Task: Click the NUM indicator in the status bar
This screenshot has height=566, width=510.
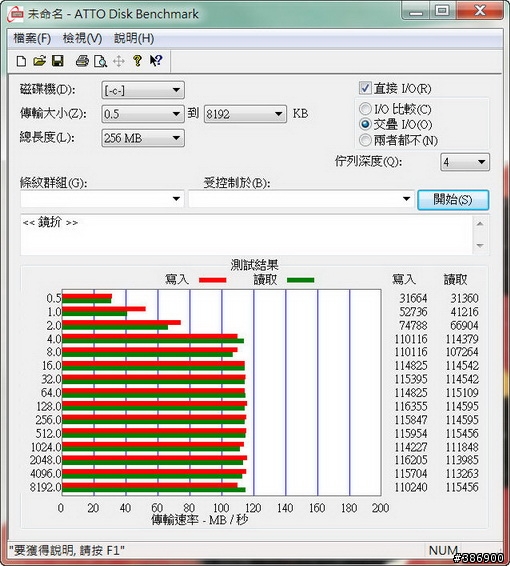Action: pos(443,550)
